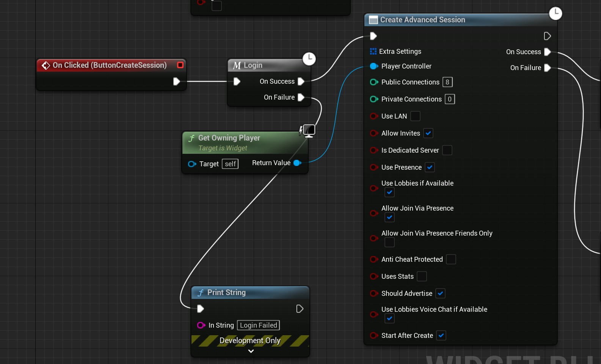Click the Private Connections integer pin

374,99
